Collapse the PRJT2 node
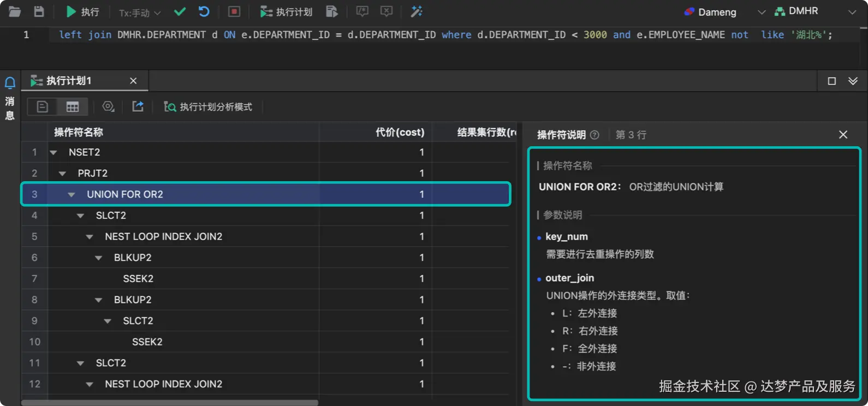The height and width of the screenshot is (406, 868). 62,174
